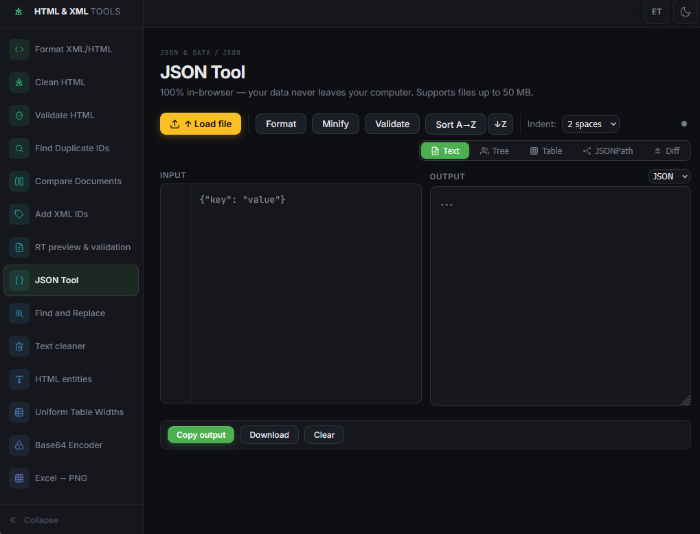Viewport: 700px width, 534px height.
Task: Click the Validate HTML shield icon
Action: point(19,115)
